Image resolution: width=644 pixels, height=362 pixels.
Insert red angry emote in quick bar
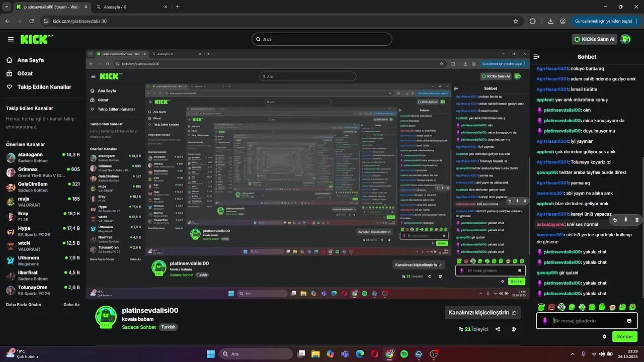[x=551, y=307]
